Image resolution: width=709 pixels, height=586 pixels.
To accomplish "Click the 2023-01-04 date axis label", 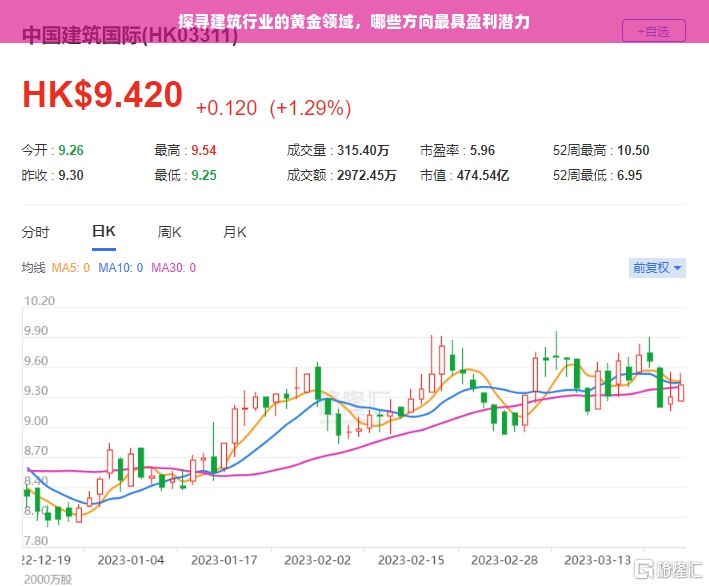I will pyautogui.click(x=131, y=560).
